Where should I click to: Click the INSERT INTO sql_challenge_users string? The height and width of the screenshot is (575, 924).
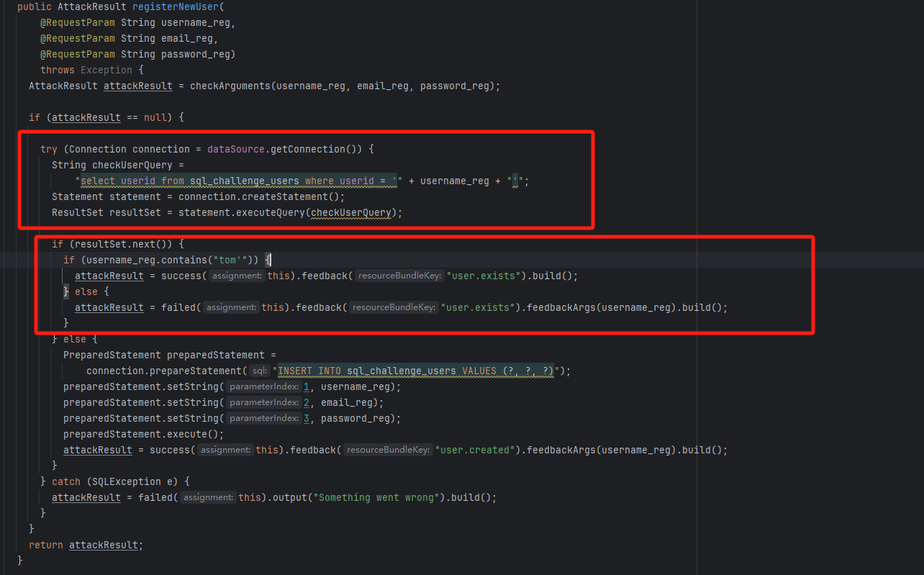(416, 371)
